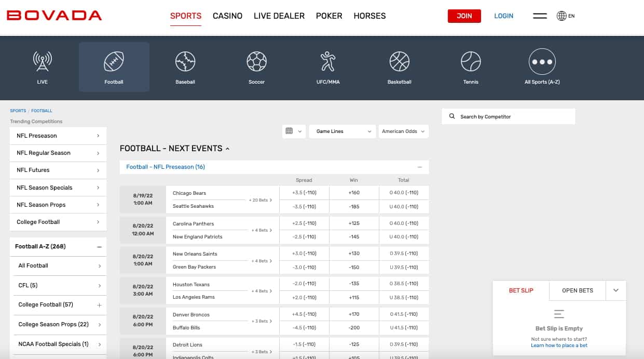Open NFL Season Specials in sidebar

[58, 188]
